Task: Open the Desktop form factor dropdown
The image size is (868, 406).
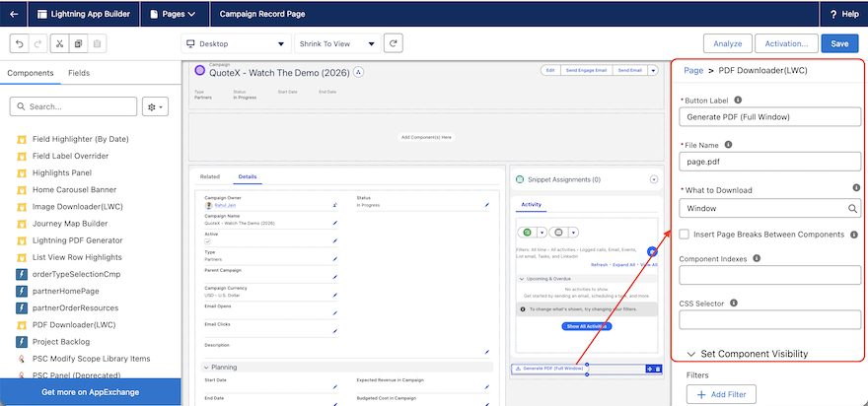Action: coord(236,43)
